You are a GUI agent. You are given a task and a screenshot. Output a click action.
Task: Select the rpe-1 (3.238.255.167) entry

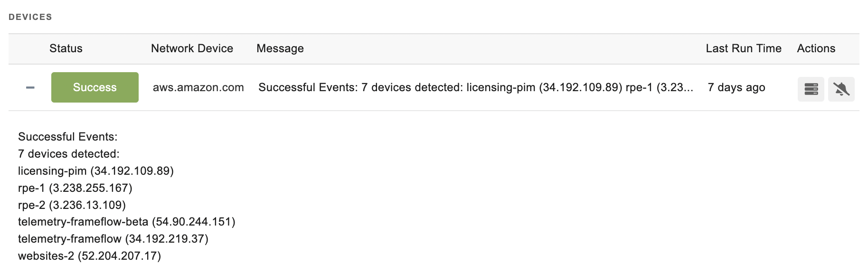pyautogui.click(x=75, y=188)
